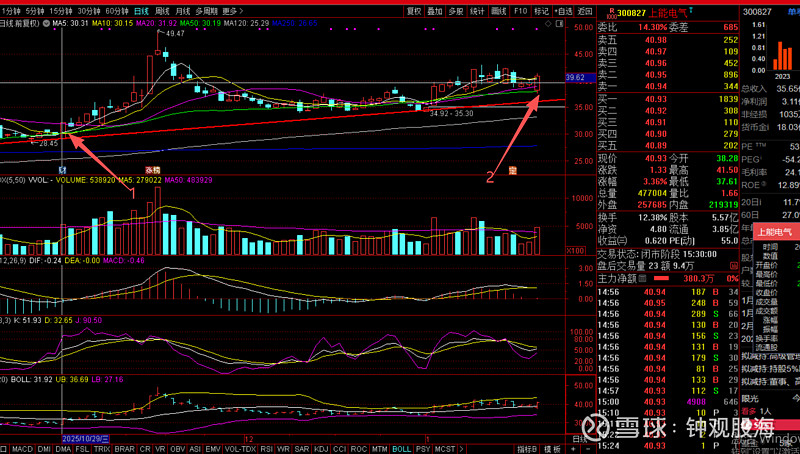Click the 多股 multi-stock button
Viewport: 800px width, 454px height.
tap(456, 11)
